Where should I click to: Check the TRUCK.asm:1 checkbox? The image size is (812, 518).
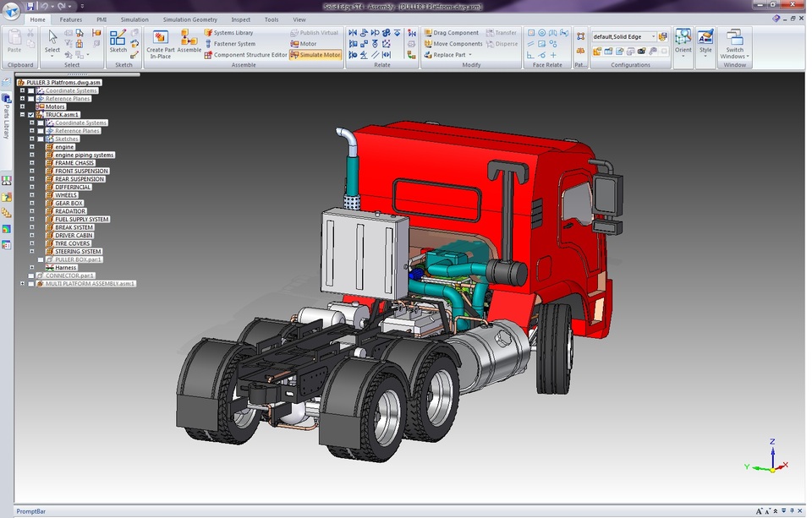(x=31, y=115)
